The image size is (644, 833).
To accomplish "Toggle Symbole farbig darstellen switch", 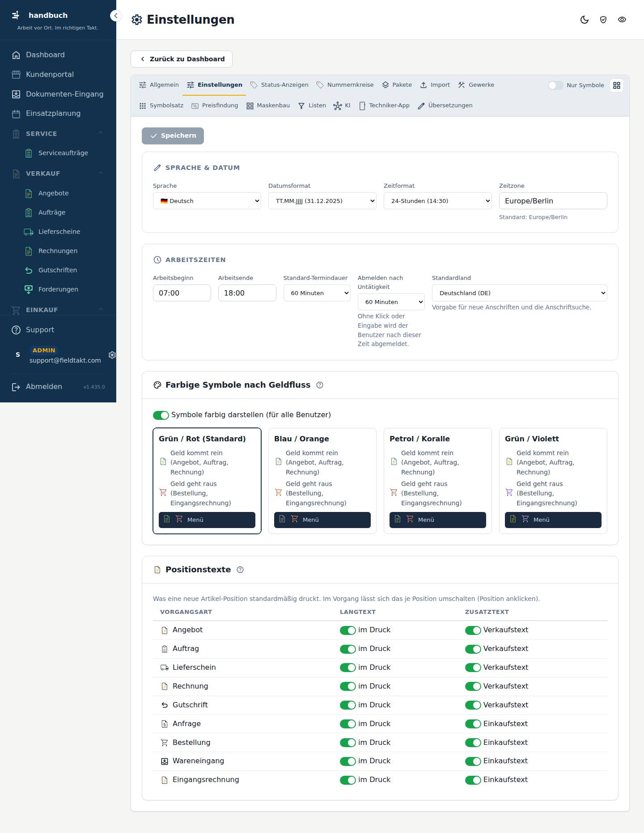I will [161, 415].
